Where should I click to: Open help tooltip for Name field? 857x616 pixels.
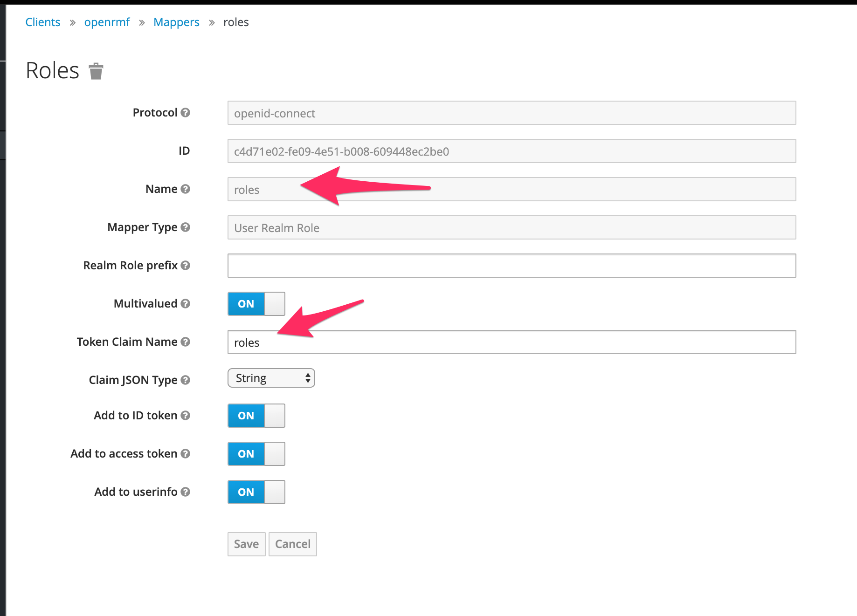pos(185,189)
